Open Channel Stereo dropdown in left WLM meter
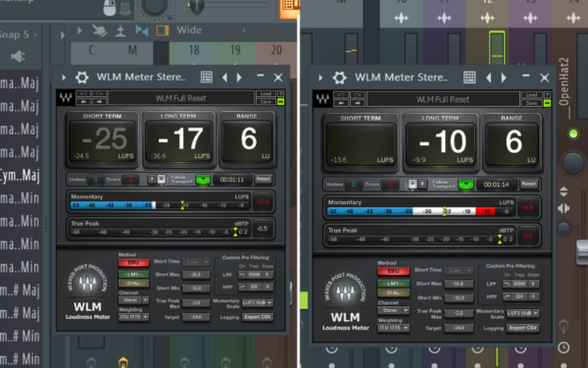Viewport: 588px width, 368px height. coord(133,300)
